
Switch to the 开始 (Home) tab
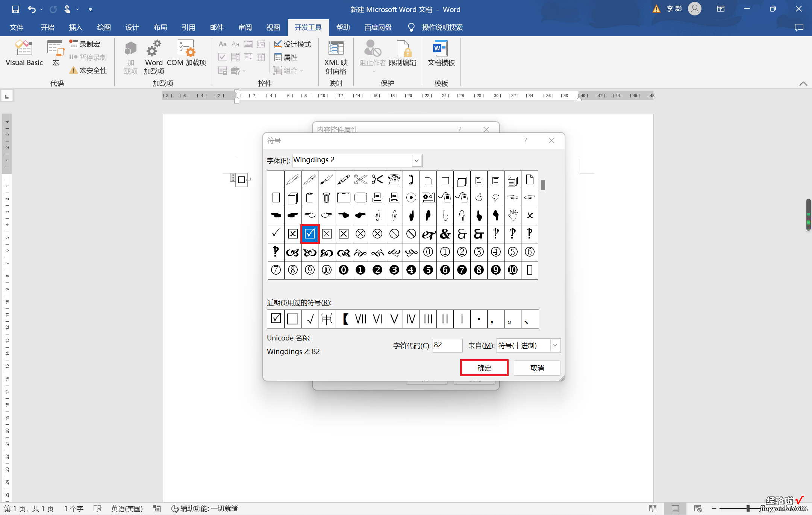tap(48, 27)
